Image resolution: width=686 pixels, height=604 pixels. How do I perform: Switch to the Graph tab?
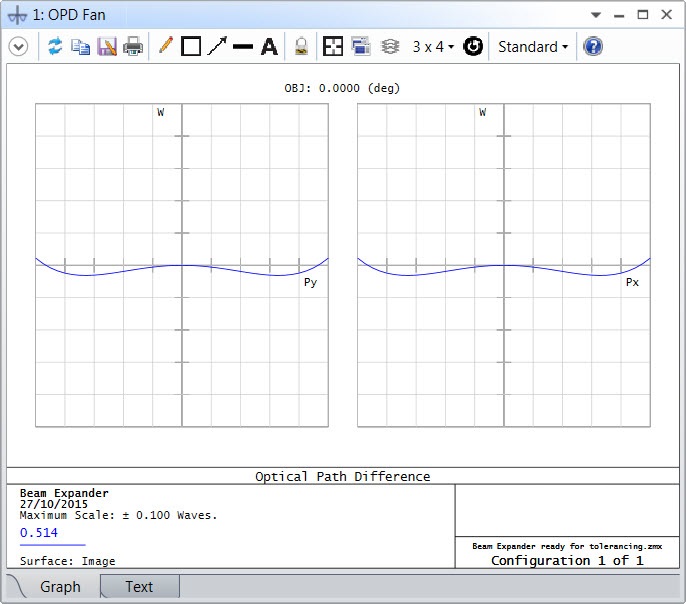[x=60, y=587]
